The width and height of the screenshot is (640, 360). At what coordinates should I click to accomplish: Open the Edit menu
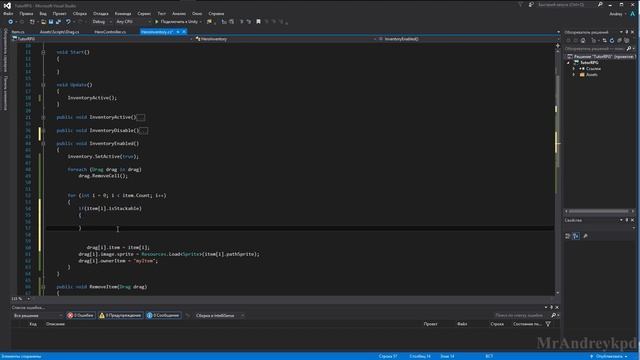pyautogui.click(x=26, y=13)
